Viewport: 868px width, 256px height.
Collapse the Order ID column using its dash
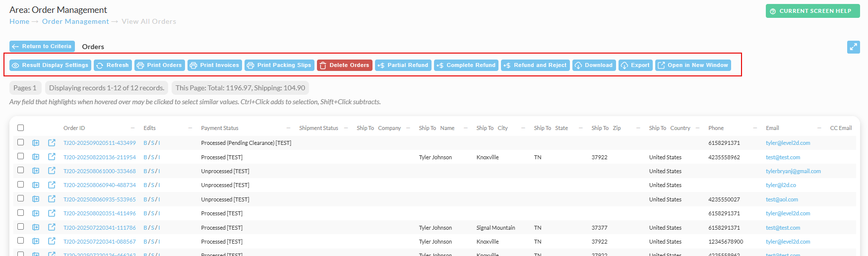coord(132,128)
